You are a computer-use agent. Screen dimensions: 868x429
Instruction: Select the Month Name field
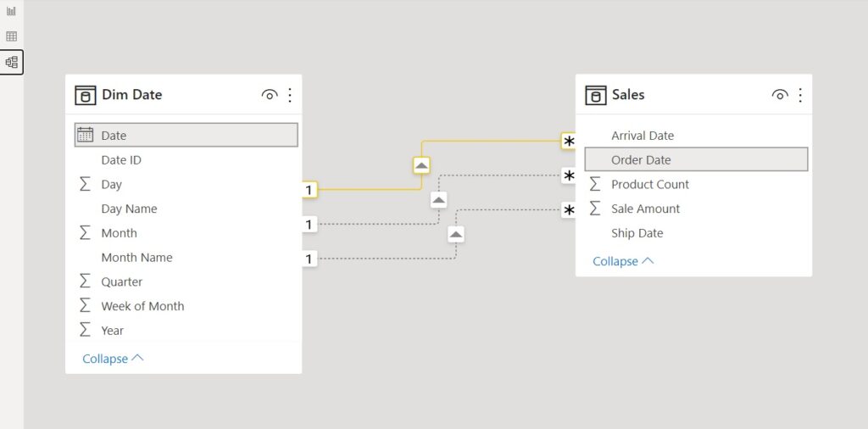[x=184, y=258]
